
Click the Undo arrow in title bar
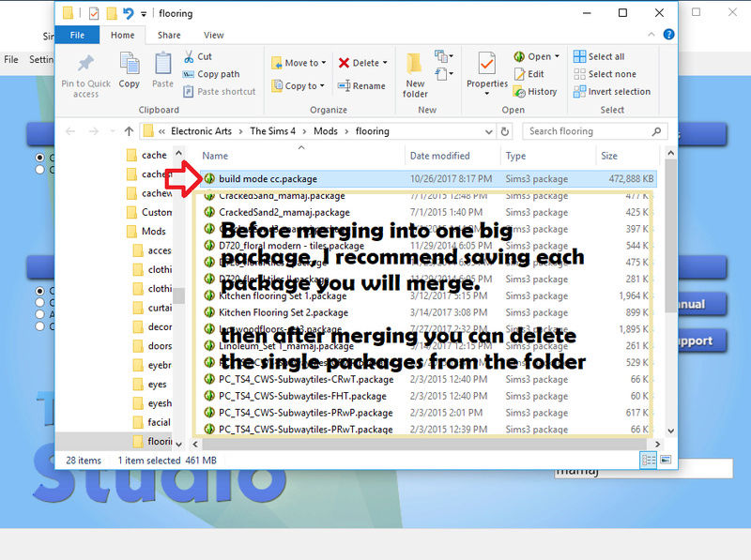coord(128,13)
